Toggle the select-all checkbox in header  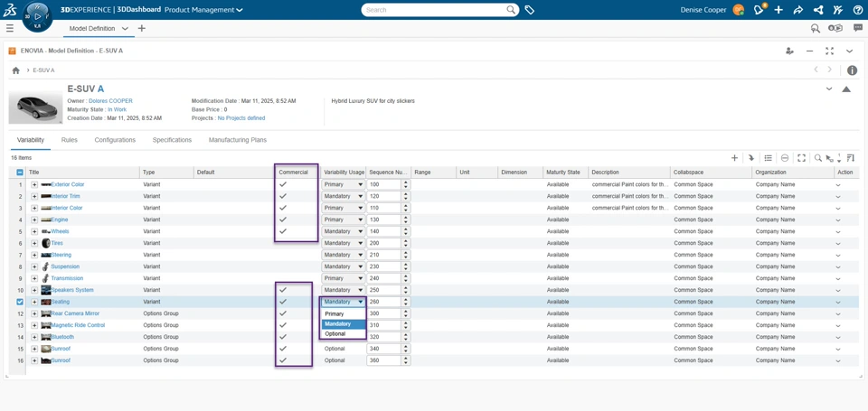pyautogui.click(x=20, y=173)
